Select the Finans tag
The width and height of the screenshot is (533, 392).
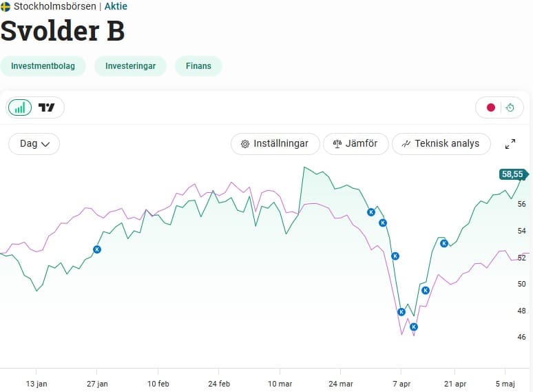[198, 66]
